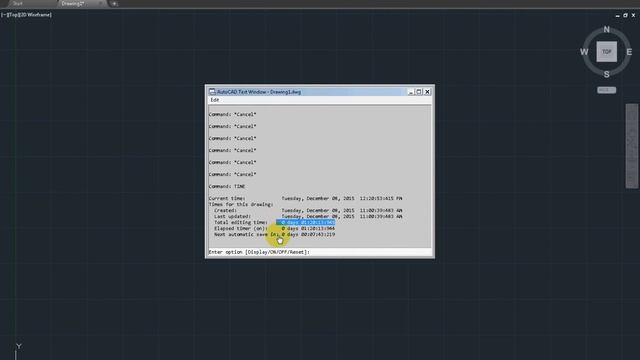
Task: Click N on the ViewCube compass
Action: (x=607, y=29)
